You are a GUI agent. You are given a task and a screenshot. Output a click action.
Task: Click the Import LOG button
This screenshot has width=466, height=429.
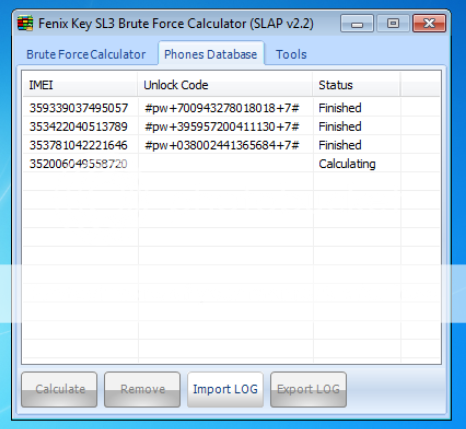[x=225, y=389]
